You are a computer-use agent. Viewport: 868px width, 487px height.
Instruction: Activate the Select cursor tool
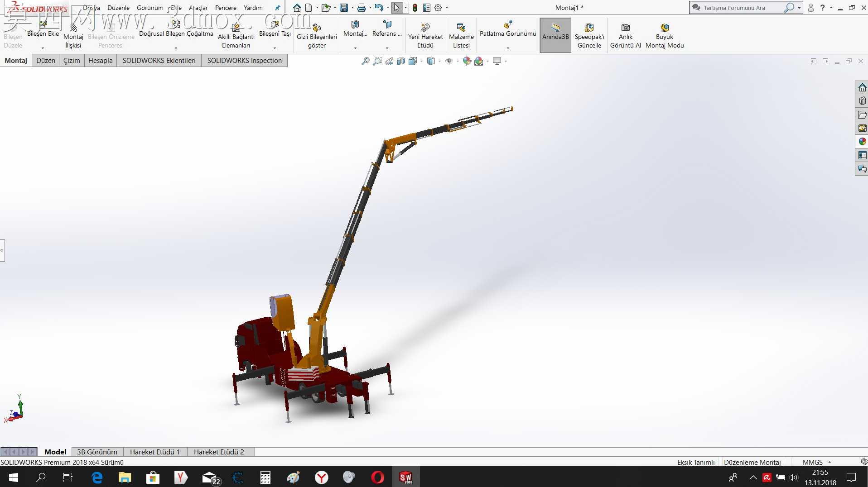pyautogui.click(x=397, y=8)
